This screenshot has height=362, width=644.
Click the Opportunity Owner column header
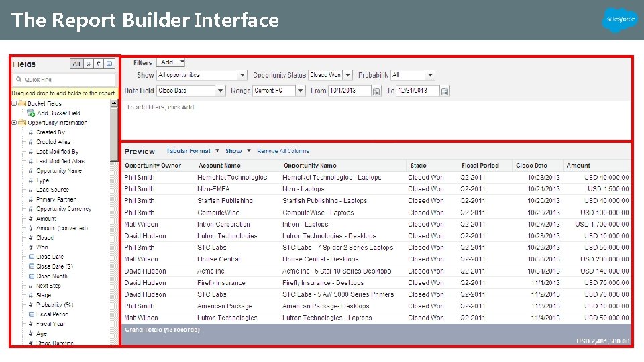(153, 166)
